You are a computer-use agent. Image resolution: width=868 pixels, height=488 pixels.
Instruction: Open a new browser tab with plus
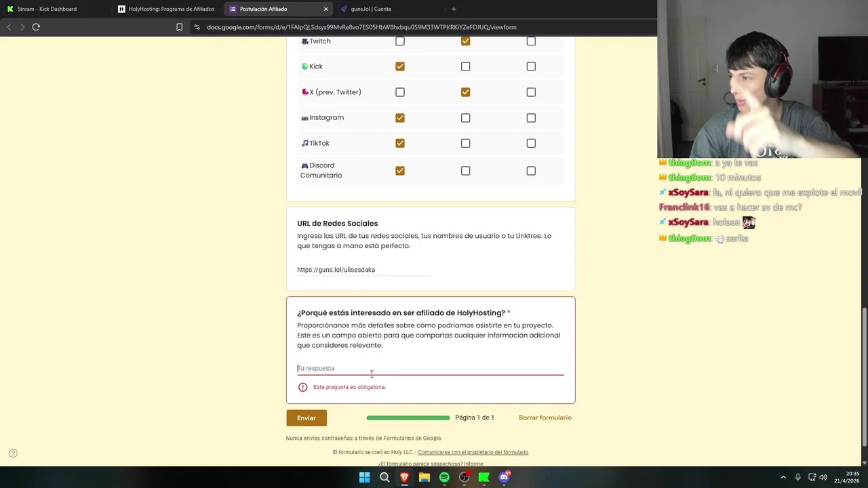[x=454, y=9]
